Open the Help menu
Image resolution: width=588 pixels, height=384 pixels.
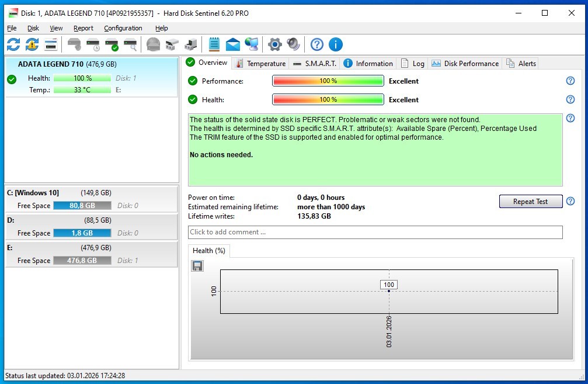(x=161, y=28)
